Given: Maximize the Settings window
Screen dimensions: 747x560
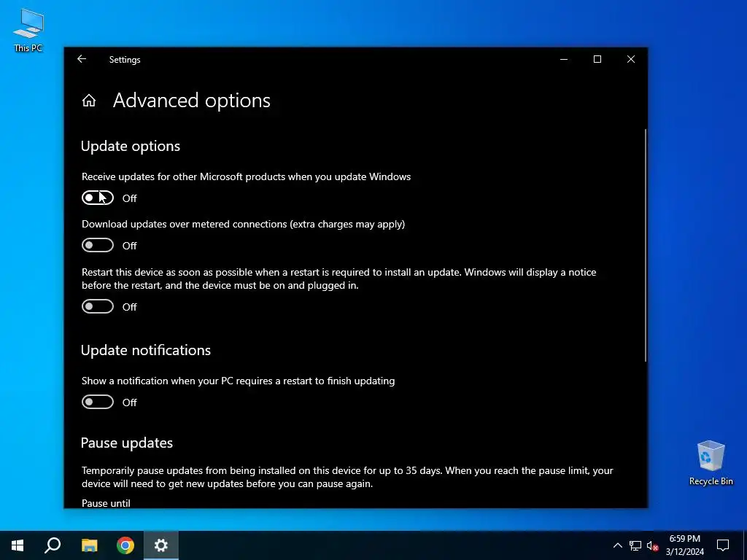Looking at the screenshot, I should tap(597, 59).
